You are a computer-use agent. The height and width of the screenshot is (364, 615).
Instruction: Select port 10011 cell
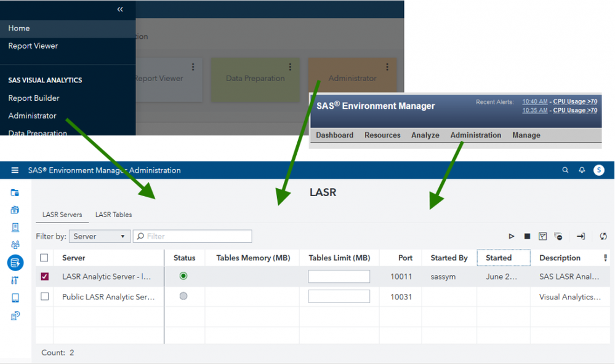point(401,277)
